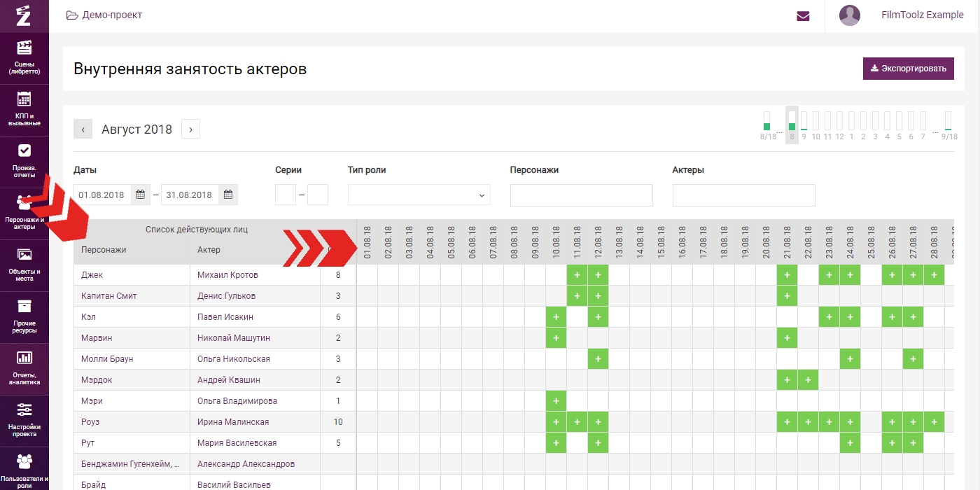Click the Экспортировать button
This screenshot has height=490, width=980.
click(x=908, y=69)
